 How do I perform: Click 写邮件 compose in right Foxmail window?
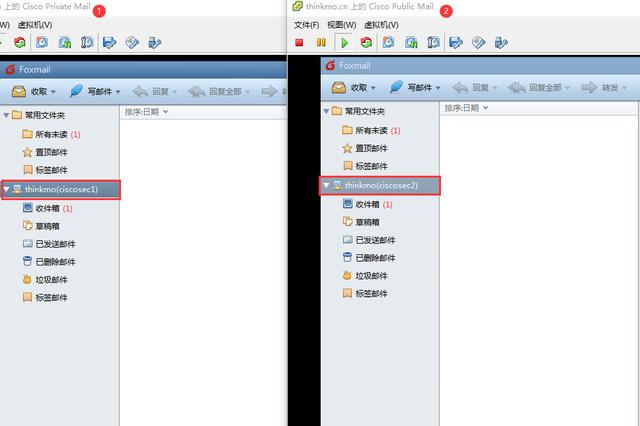411,87
